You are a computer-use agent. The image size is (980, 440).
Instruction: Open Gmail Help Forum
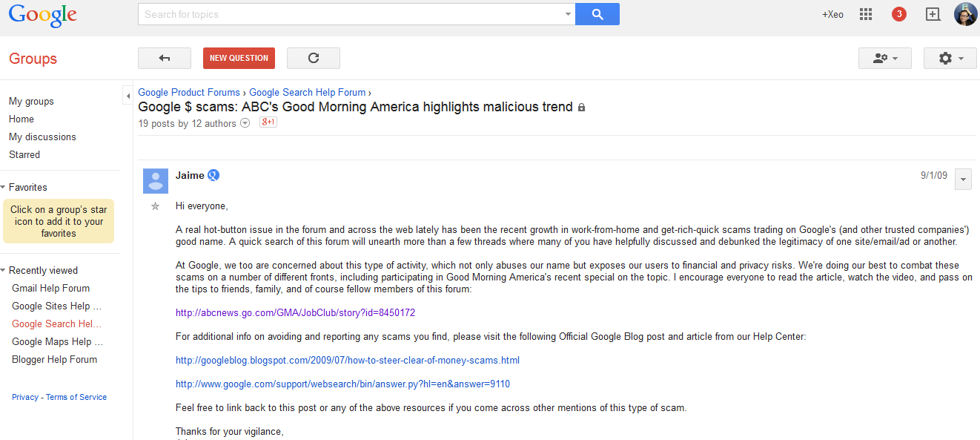[x=50, y=289]
